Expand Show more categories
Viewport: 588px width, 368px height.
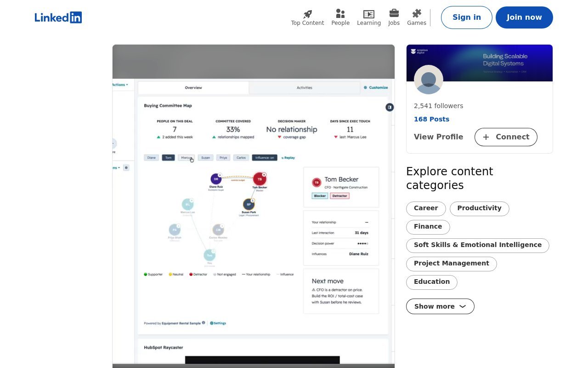click(440, 306)
